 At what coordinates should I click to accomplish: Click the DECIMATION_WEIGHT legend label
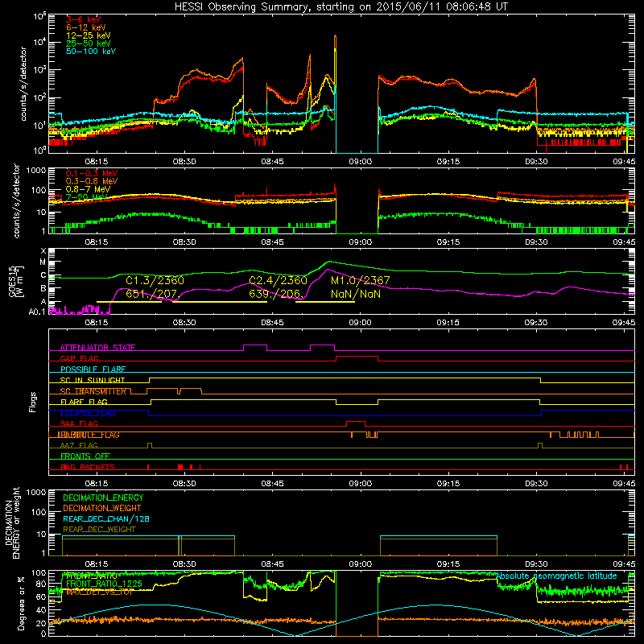pyautogui.click(x=102, y=508)
